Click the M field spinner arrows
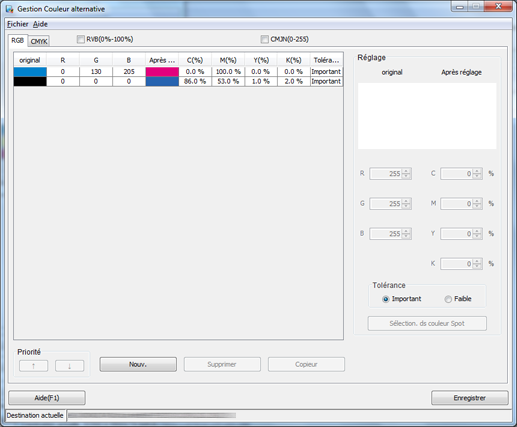Screen dimensions: 517x427 click(477, 204)
